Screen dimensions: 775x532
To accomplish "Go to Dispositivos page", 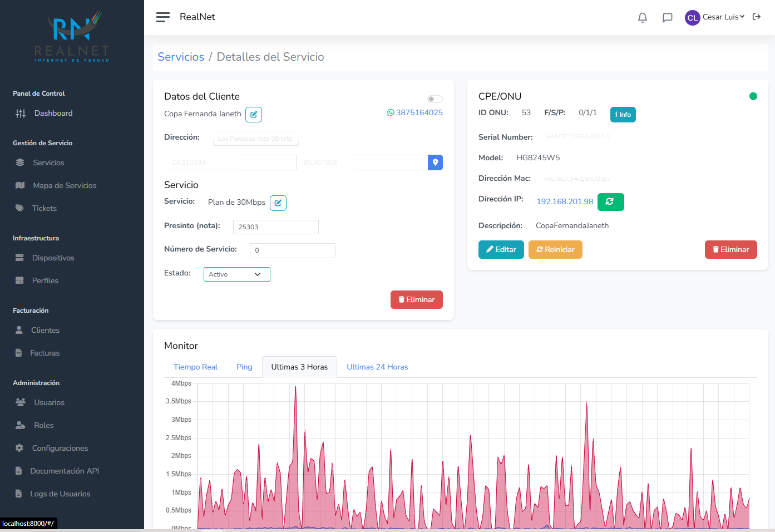I will (53, 258).
